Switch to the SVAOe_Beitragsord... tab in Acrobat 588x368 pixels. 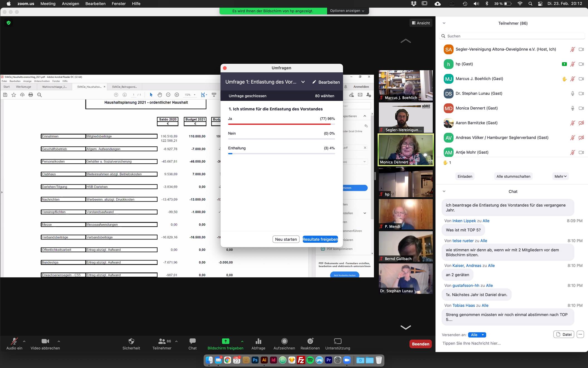coord(124,87)
